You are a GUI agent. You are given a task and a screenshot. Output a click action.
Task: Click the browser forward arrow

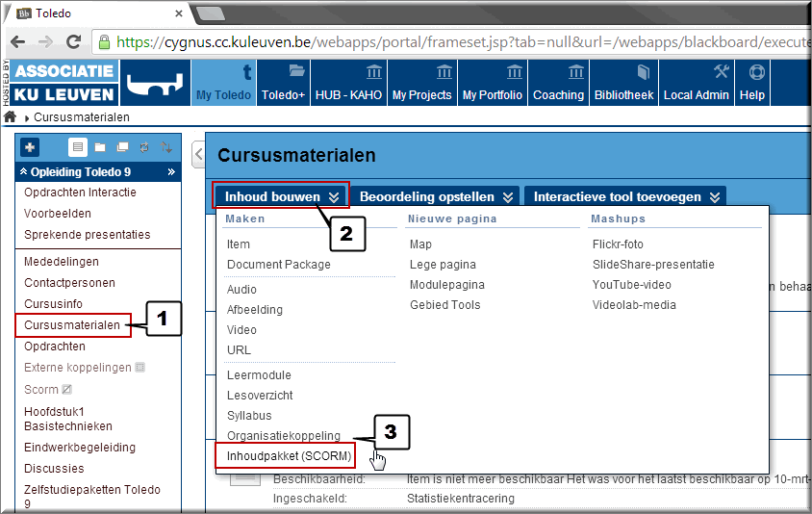point(45,42)
